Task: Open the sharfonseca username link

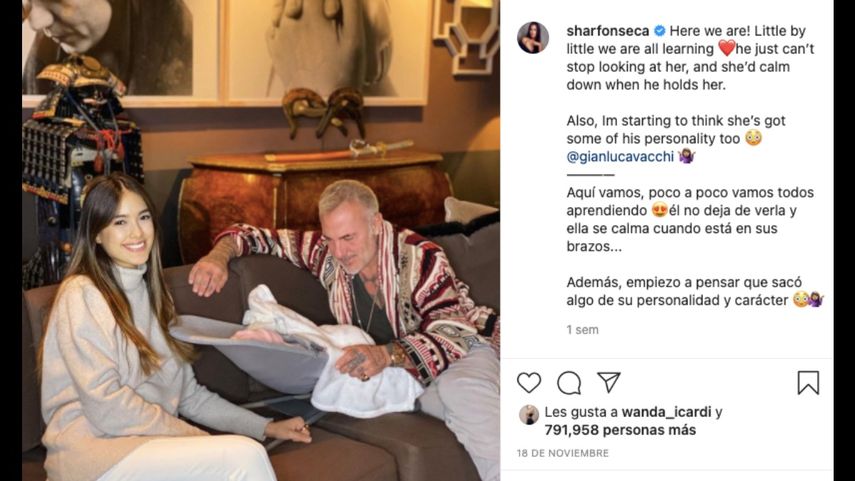Action: tap(607, 31)
